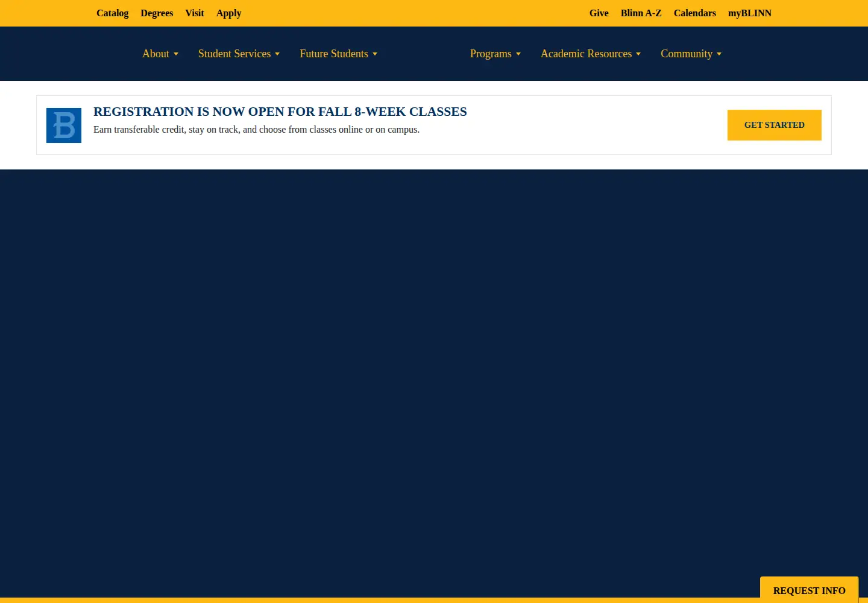Open the Request Info button
Screen dimensions: 868x603
(809, 590)
